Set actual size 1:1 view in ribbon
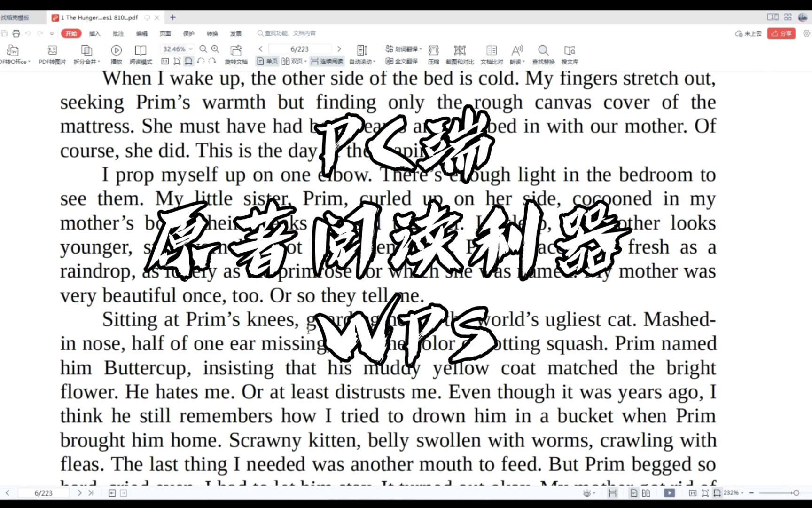This screenshot has height=508, width=812. point(165,61)
